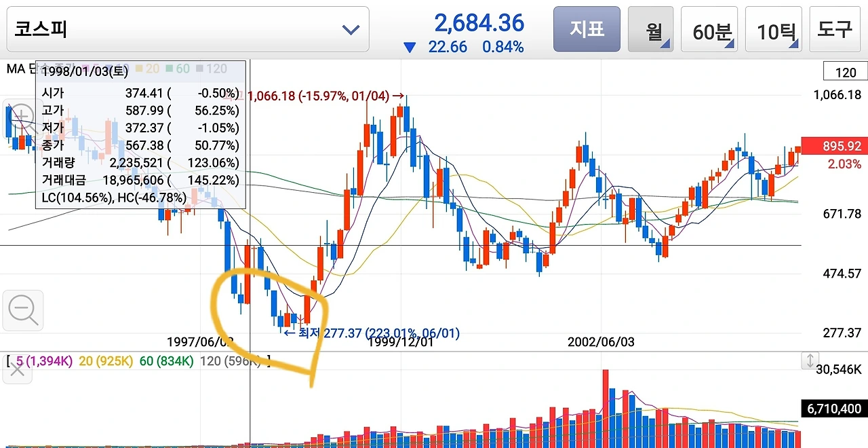Close the volume panel with X icon
Screen dimensions: 868x448
17,370
